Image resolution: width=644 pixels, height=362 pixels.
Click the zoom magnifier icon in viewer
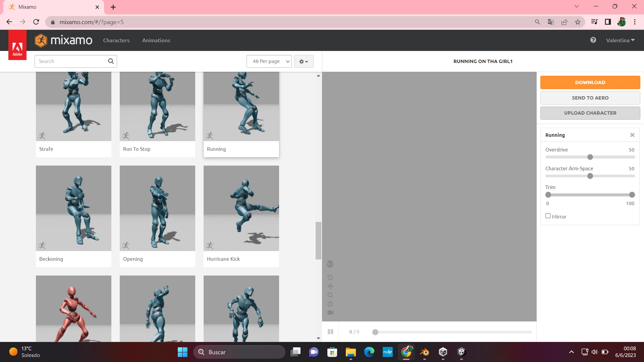330,295
